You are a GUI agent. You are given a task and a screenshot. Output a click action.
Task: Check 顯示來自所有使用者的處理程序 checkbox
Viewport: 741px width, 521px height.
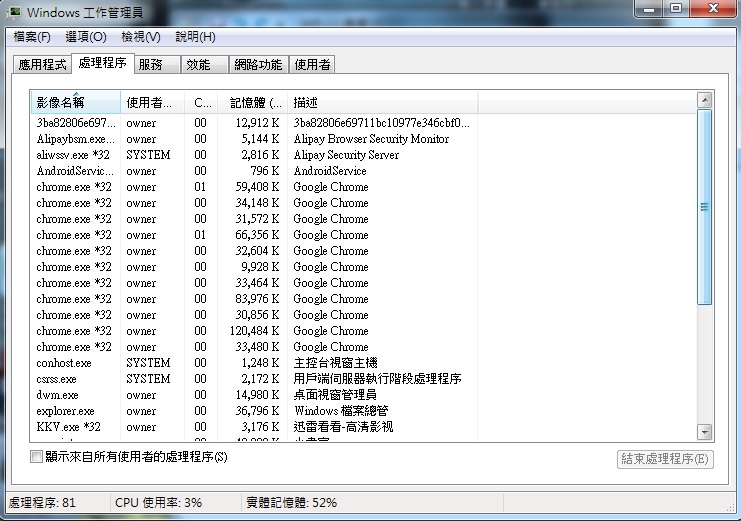(37, 458)
